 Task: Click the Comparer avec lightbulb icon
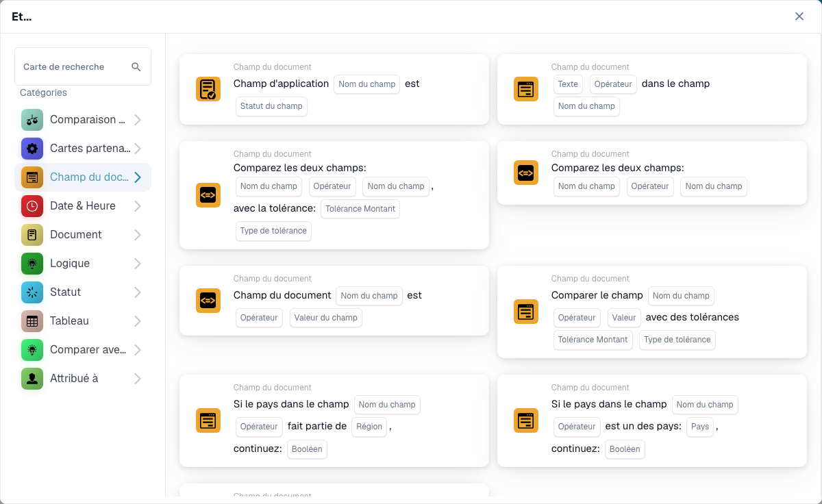[32, 350]
